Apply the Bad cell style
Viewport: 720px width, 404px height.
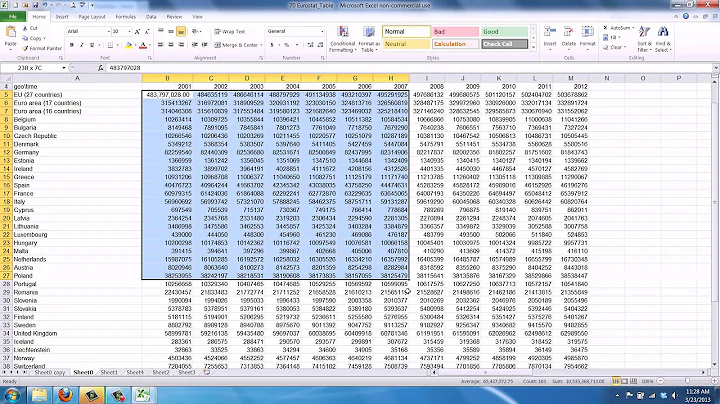[x=456, y=32]
